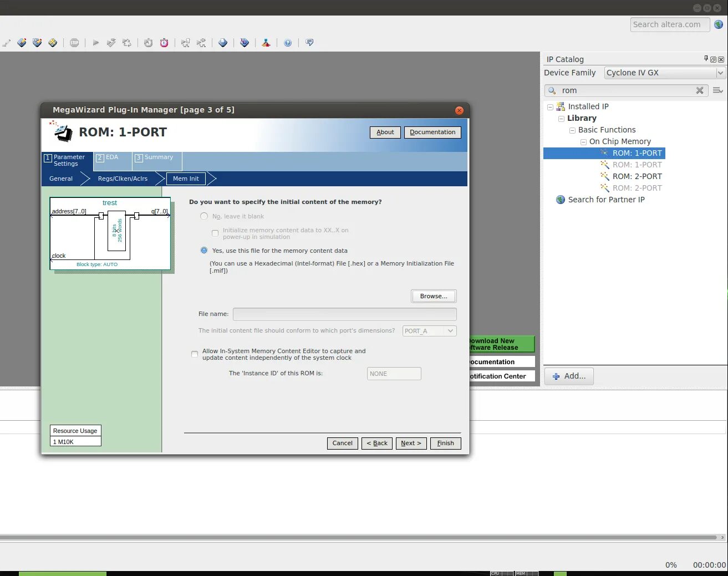Select 'Yes, use this file' radio option
The height and width of the screenshot is (576, 728).
204,251
